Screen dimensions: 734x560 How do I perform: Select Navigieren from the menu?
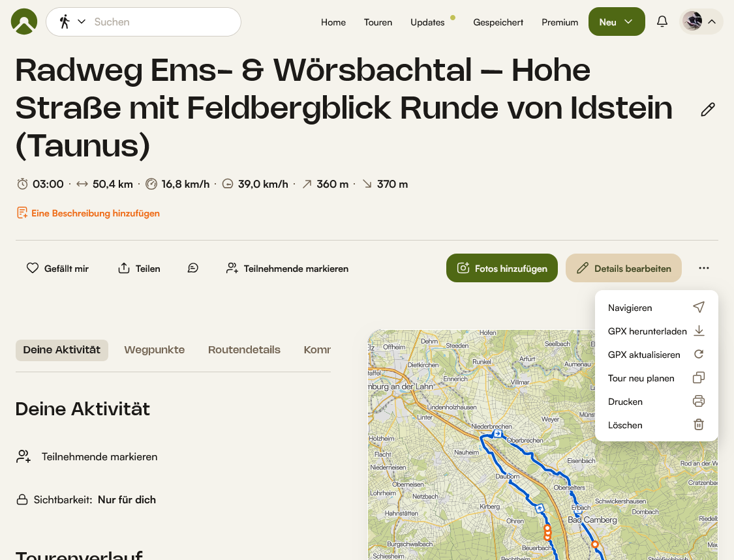656,307
